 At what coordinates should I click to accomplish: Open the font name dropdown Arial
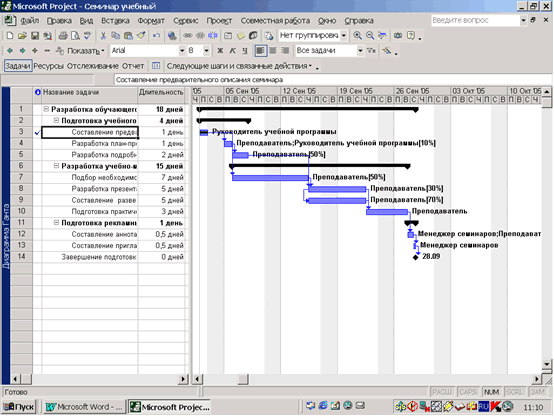coord(182,51)
